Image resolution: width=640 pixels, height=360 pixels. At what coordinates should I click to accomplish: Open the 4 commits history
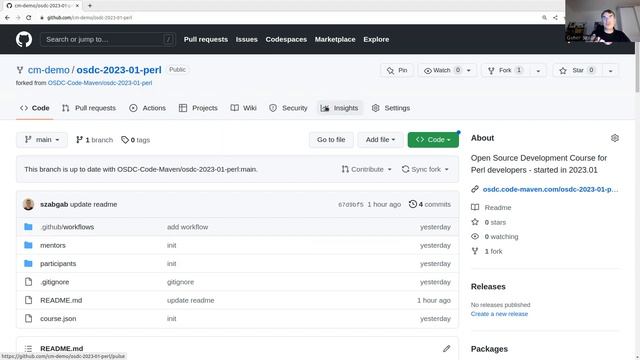[x=430, y=204]
